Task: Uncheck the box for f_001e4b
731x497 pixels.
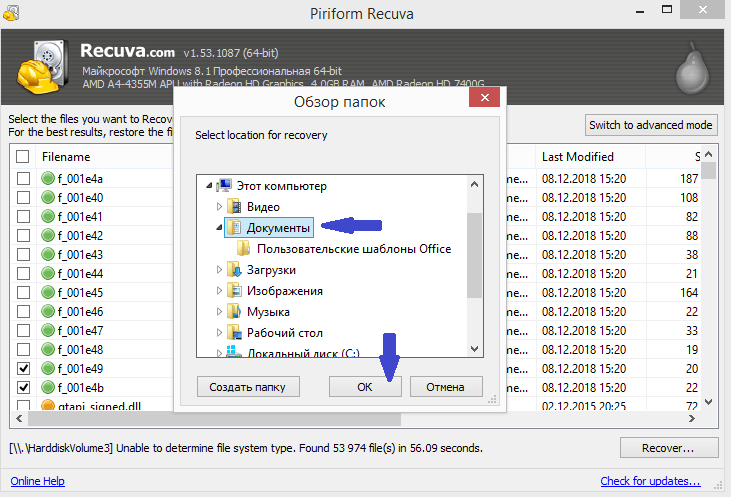Action: 23,387
